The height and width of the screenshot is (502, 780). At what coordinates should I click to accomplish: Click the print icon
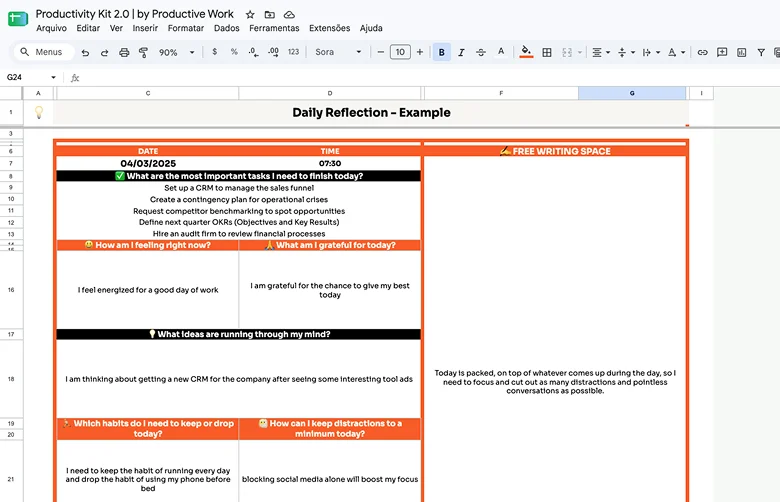(124, 52)
